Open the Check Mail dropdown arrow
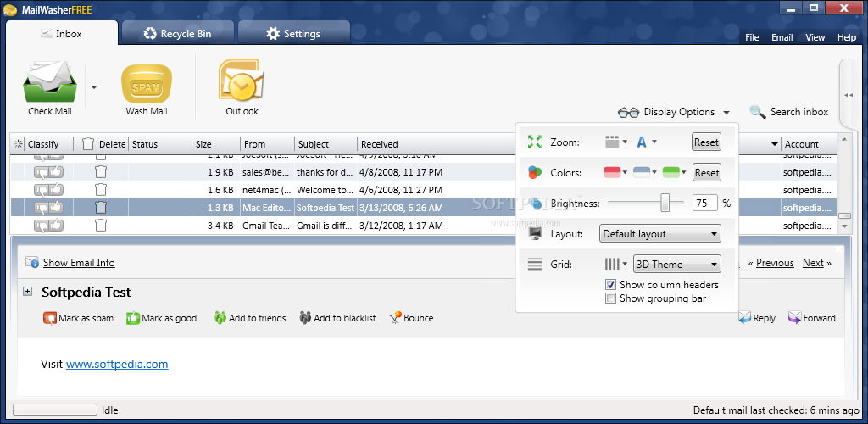 tap(94, 86)
